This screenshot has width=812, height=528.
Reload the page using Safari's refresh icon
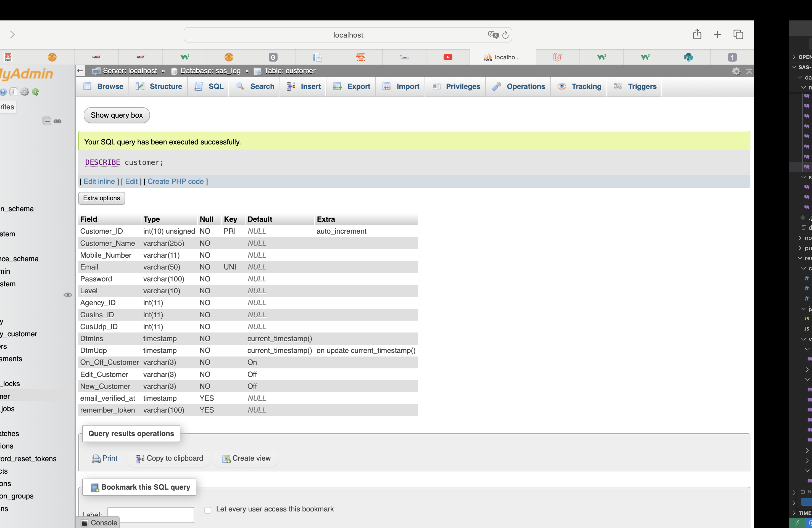[505, 35]
